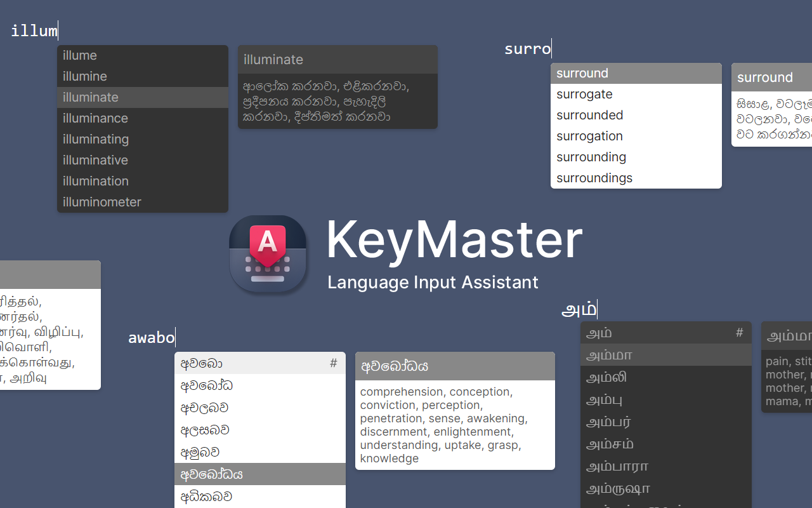
Task: Click the "illuminate" definition popup header
Action: click(273, 59)
